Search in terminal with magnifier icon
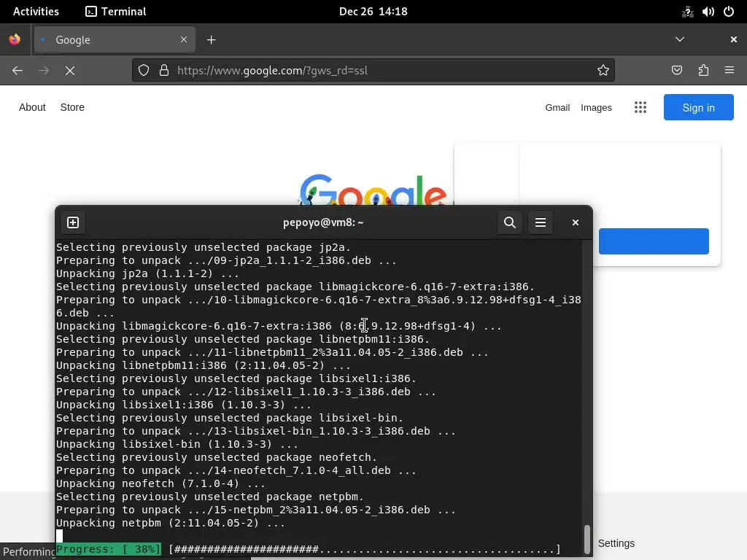 click(510, 222)
